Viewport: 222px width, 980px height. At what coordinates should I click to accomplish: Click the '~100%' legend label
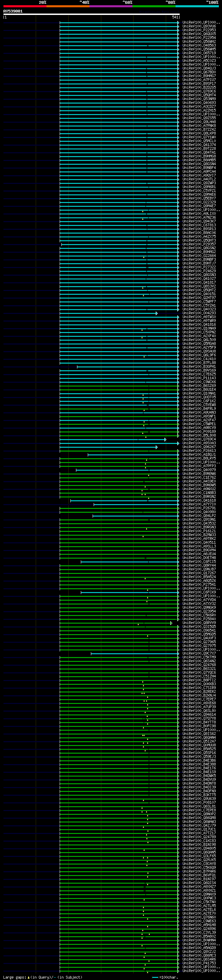tap(213, 2)
